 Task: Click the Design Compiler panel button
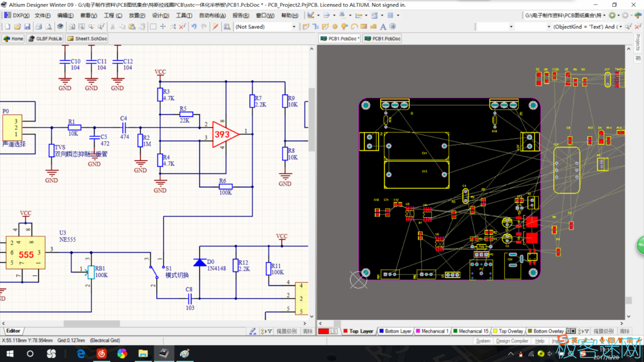point(512,341)
